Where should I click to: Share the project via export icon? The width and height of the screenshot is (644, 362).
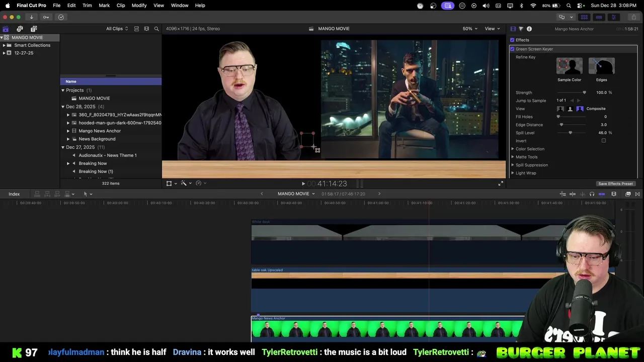(x=633, y=17)
